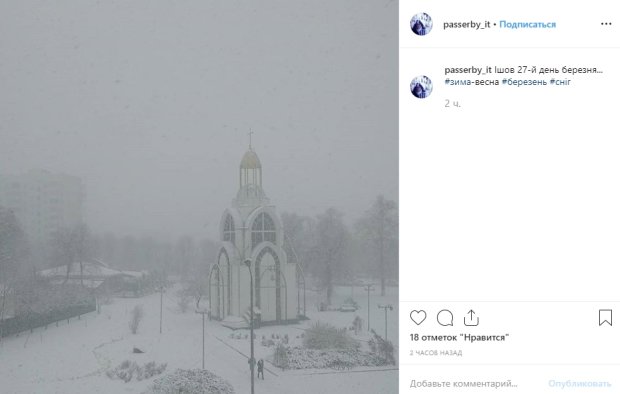Open passerby_it username in caption
Viewport: 620px width, 394px height.
click(x=468, y=70)
